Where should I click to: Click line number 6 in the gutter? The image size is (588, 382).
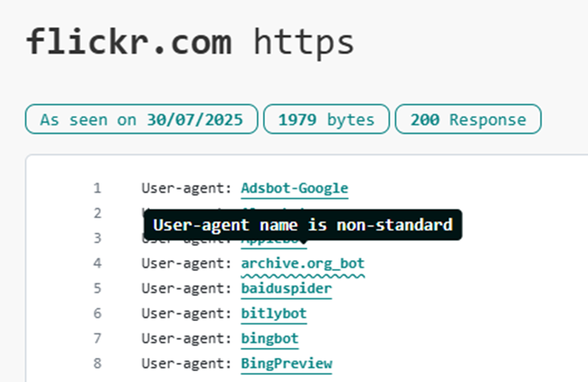pos(97,314)
